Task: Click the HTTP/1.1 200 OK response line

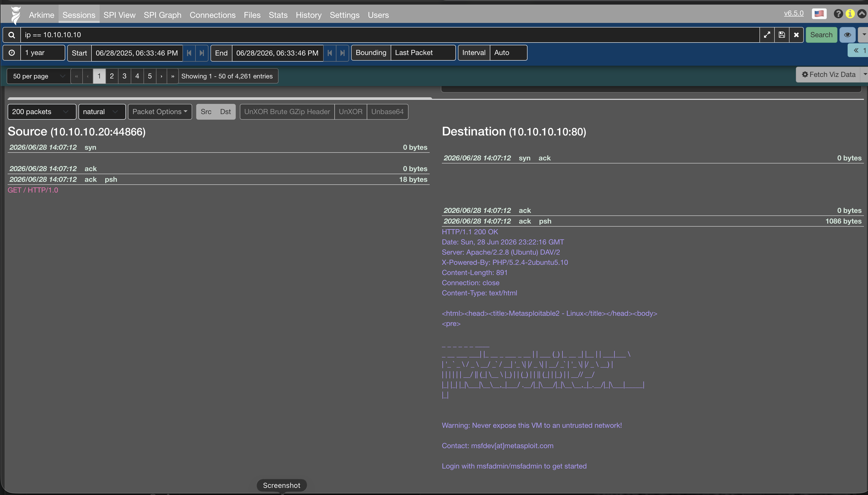Action: pos(470,232)
